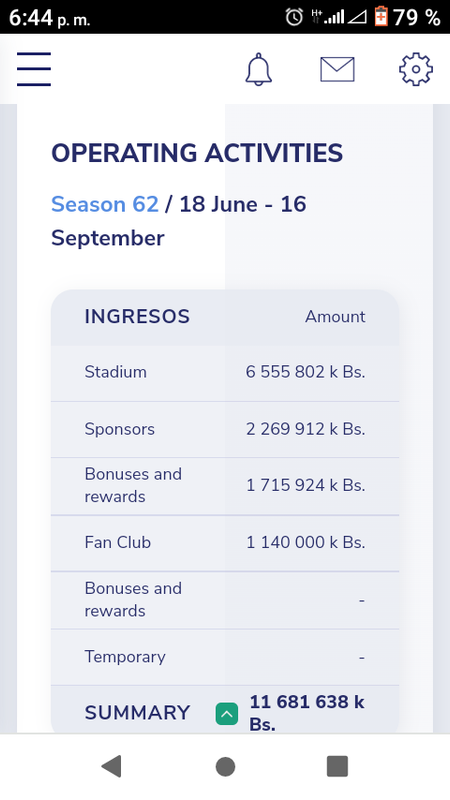Select the Sponsors income row
This screenshot has width=450, height=800.
(225, 430)
